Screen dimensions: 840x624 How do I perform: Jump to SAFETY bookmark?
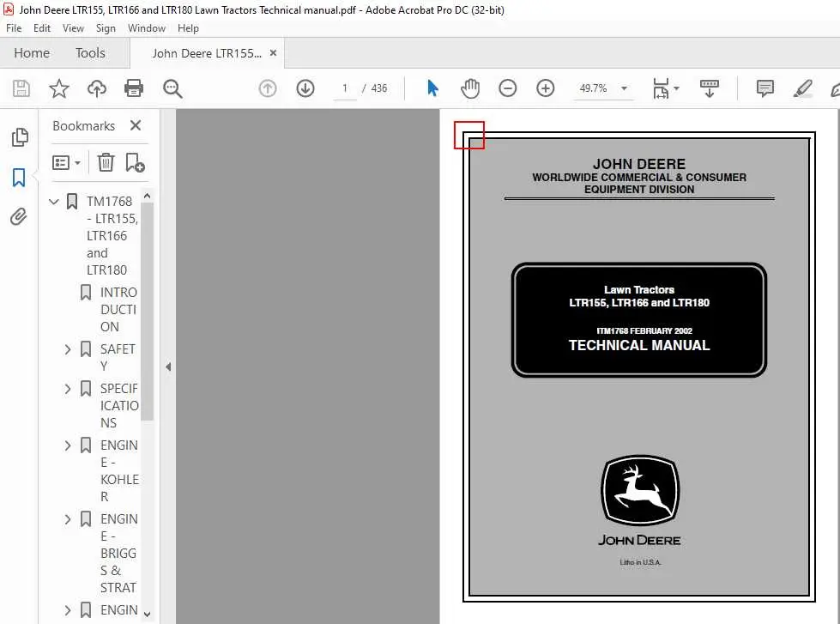(118, 357)
